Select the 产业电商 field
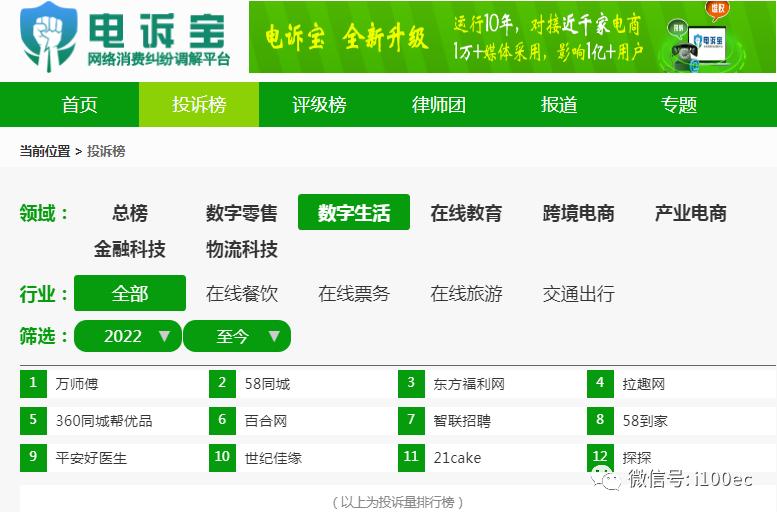Image resolution: width=777 pixels, height=512 pixels. 691,213
